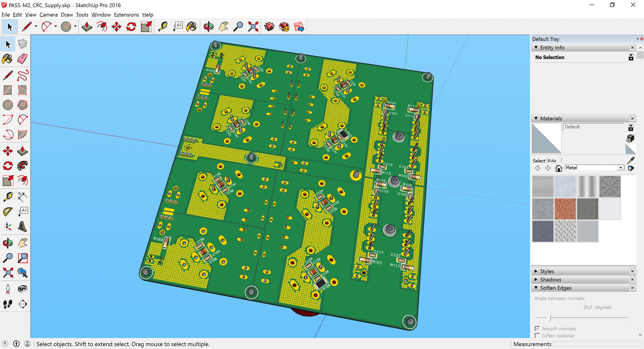The height and width of the screenshot is (349, 644).
Task: Activate the Orbit tool in top toolbar
Action: (208, 26)
